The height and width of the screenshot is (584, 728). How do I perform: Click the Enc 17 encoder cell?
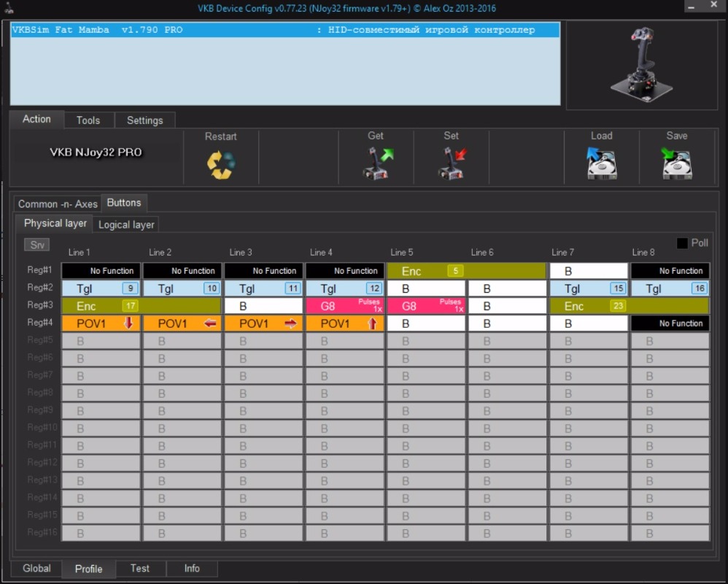pos(142,306)
